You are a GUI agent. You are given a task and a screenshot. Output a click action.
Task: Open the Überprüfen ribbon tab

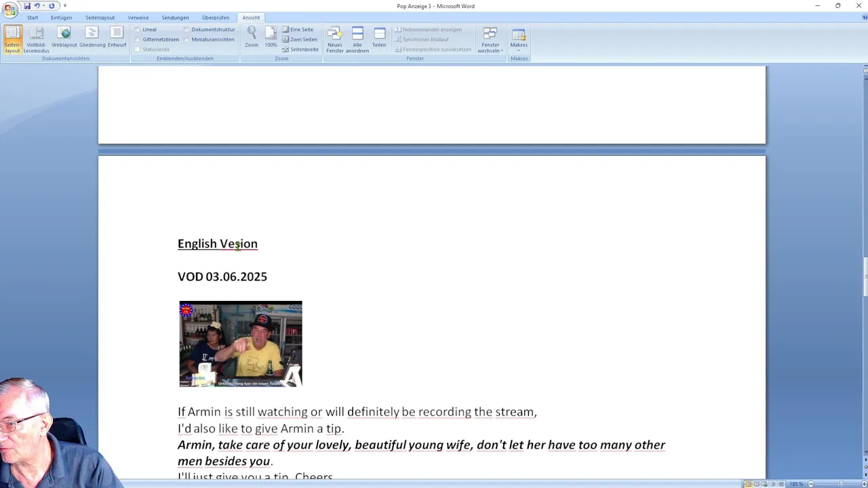click(216, 18)
